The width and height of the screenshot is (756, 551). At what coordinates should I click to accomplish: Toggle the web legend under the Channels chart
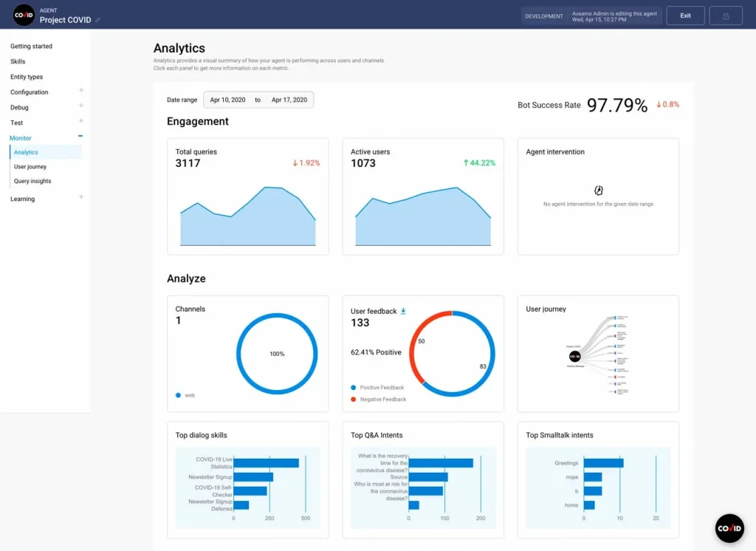pyautogui.click(x=185, y=395)
